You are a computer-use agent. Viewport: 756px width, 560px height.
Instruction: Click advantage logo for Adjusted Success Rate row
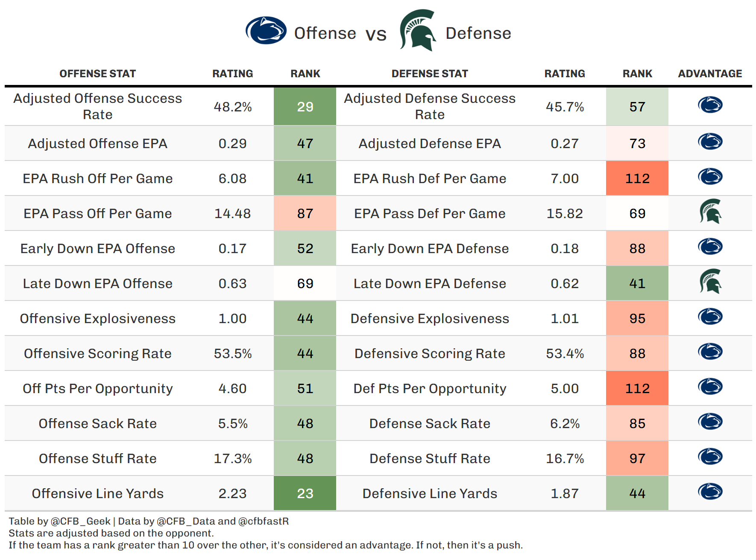[x=710, y=105]
